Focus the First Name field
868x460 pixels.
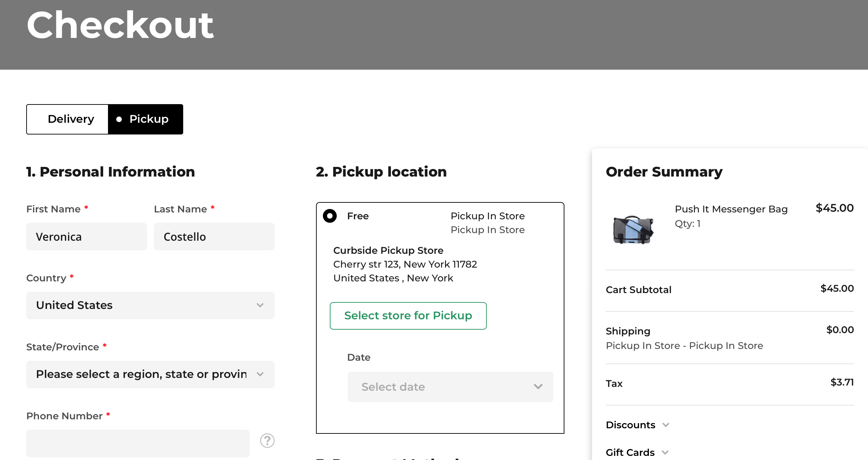(x=87, y=237)
